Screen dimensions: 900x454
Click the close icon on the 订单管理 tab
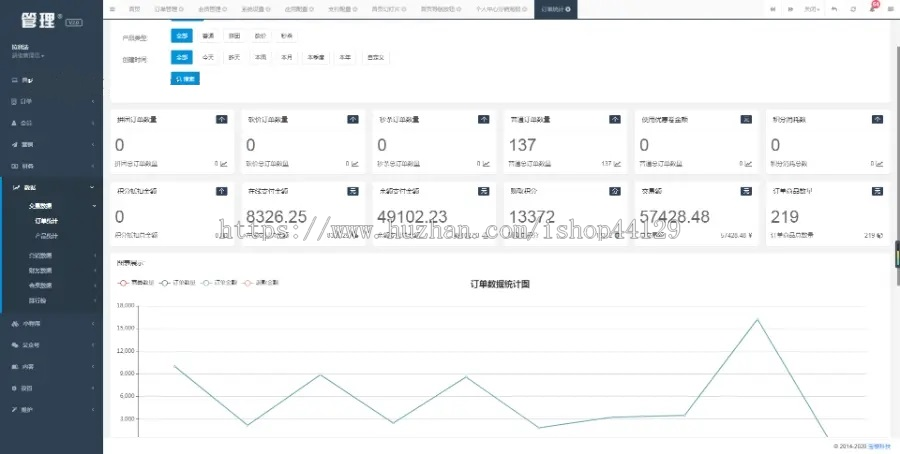click(181, 9)
